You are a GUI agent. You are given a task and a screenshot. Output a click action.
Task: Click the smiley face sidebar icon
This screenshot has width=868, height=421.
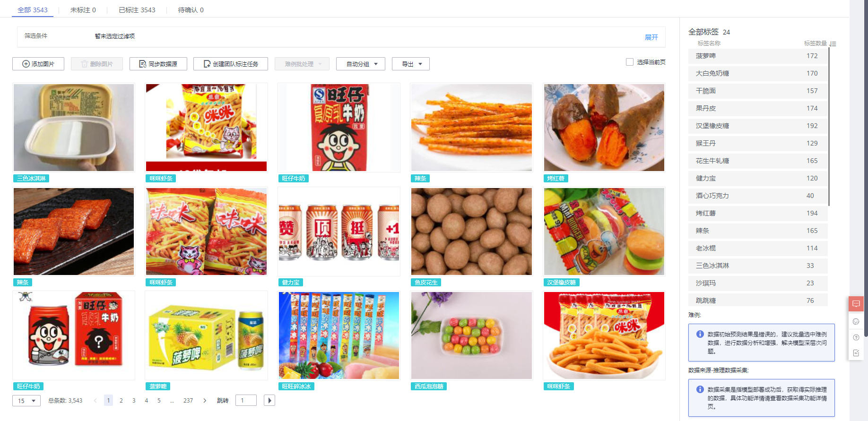tap(856, 322)
